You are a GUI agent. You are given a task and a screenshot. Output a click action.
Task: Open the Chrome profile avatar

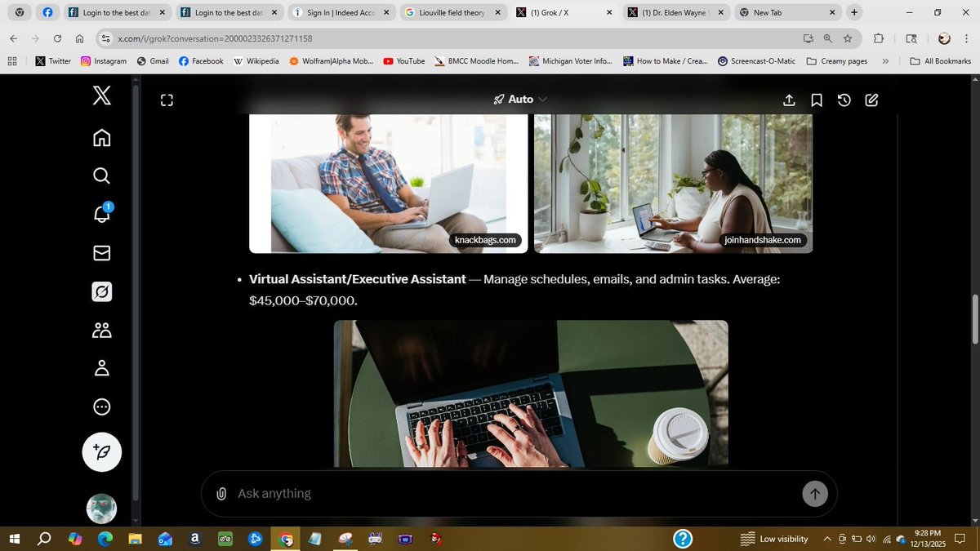pos(944,38)
